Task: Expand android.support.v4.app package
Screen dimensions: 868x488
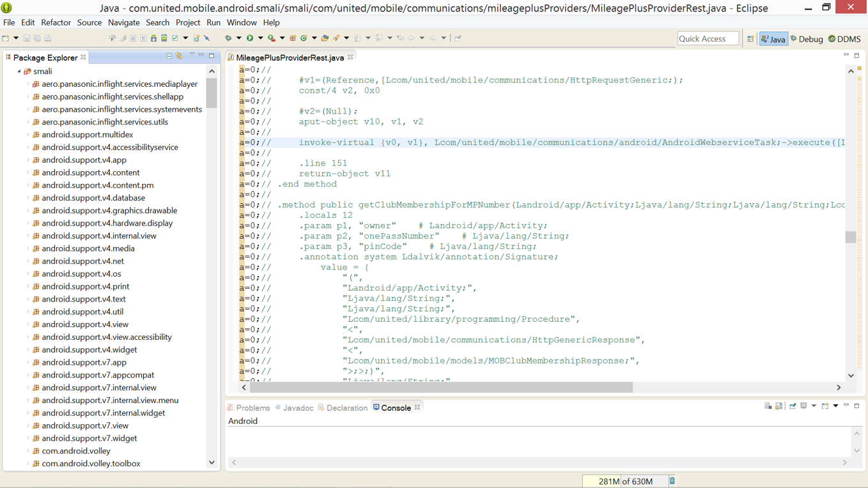Action: [x=28, y=160]
